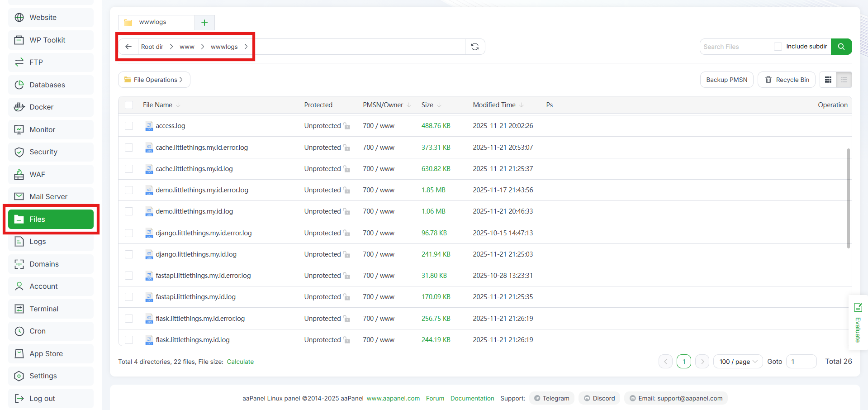
Task: Click the Search Files input field
Action: [x=736, y=47]
